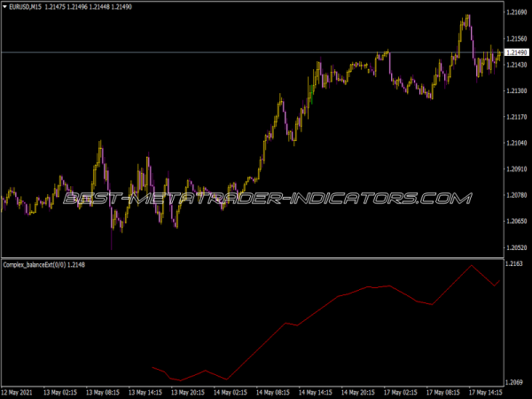Image resolution: width=532 pixels, height=399 pixels.
Task: Click the 1.2163 indicator scale value
Action: pyautogui.click(x=514, y=264)
